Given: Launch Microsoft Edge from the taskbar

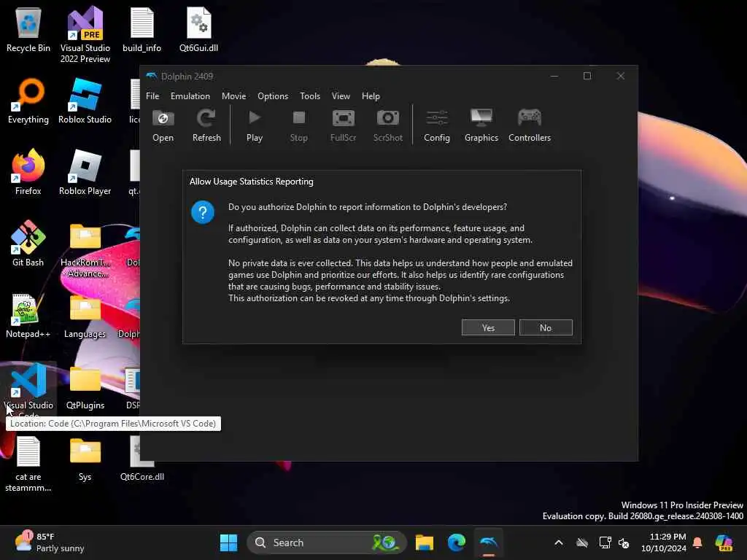Looking at the screenshot, I should (457, 542).
